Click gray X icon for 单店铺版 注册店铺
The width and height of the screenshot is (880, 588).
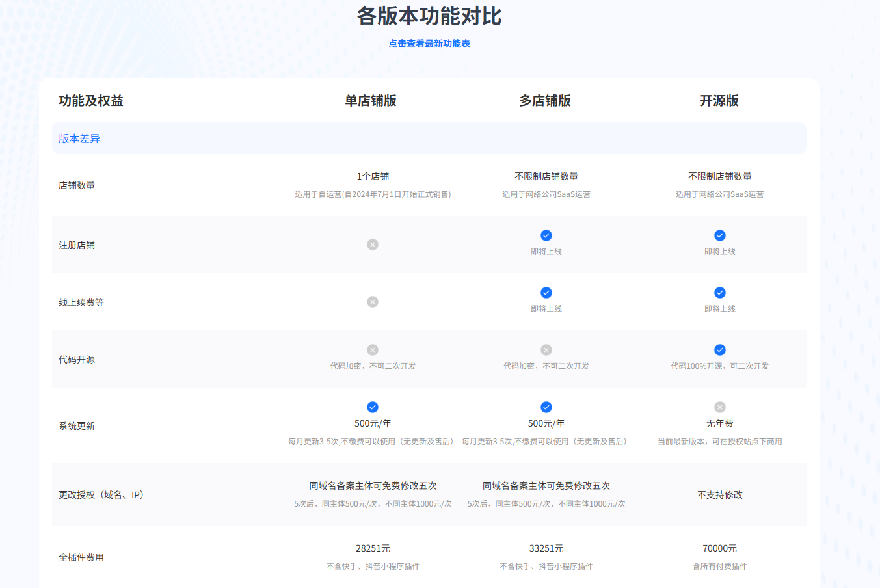[x=373, y=245]
